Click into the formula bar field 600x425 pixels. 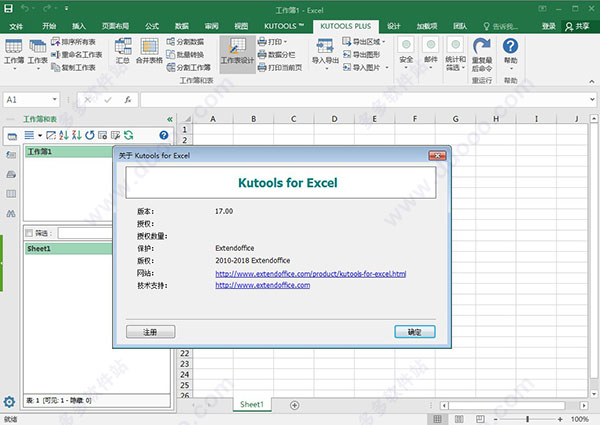pos(365,99)
